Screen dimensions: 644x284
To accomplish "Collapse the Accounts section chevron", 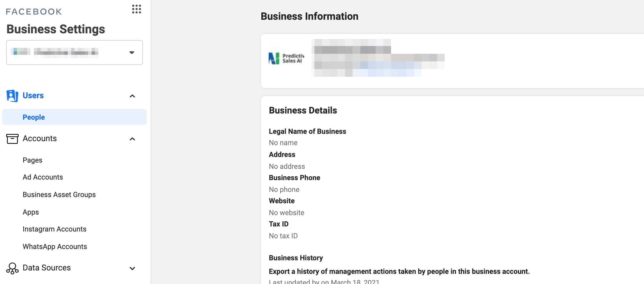I will click(x=132, y=139).
